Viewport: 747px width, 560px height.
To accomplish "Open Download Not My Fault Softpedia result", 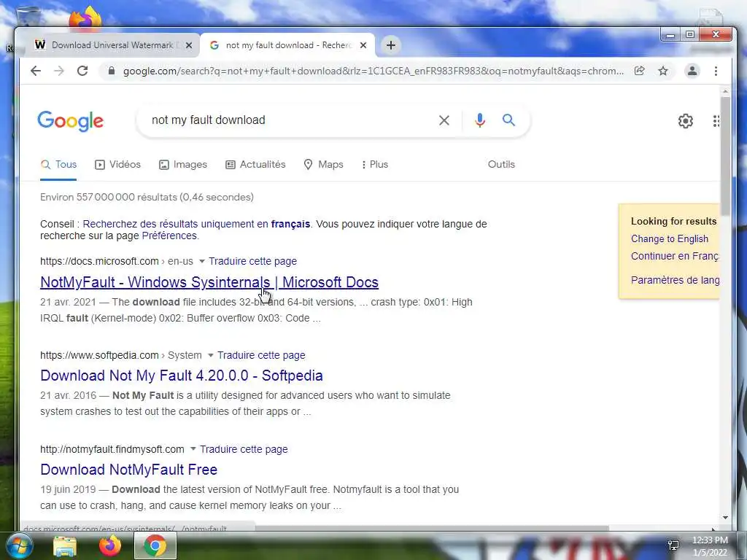I will [182, 376].
